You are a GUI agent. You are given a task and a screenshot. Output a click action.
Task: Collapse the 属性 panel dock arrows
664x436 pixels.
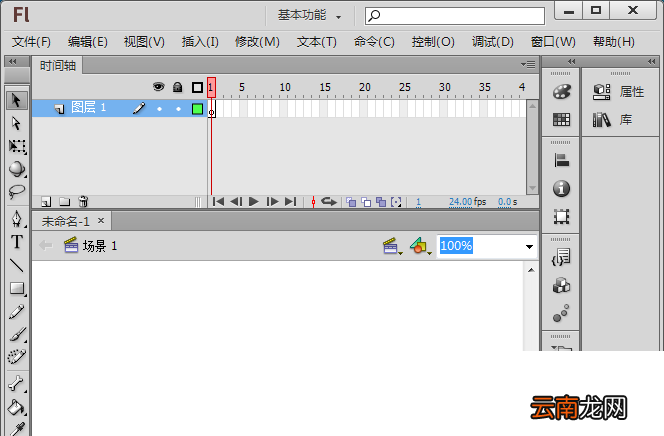[x=651, y=62]
